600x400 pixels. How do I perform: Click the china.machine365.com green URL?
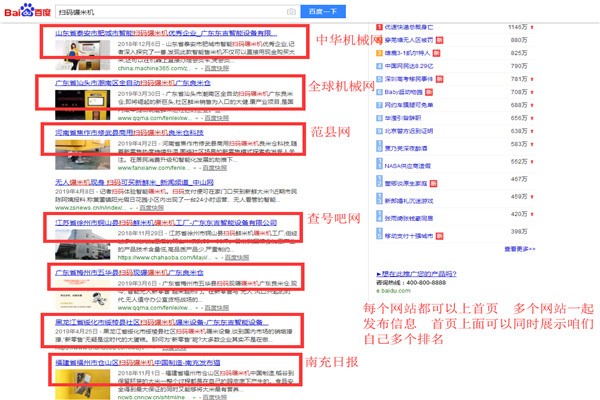pos(154,68)
